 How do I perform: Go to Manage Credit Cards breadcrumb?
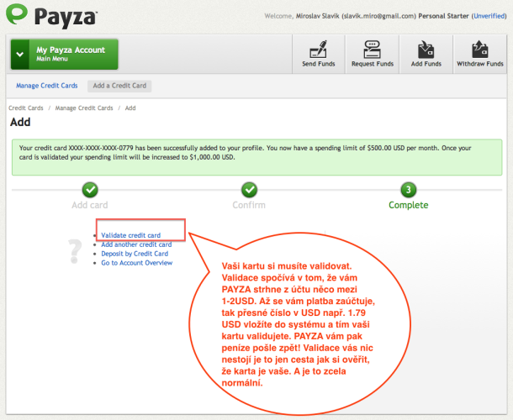click(x=84, y=108)
